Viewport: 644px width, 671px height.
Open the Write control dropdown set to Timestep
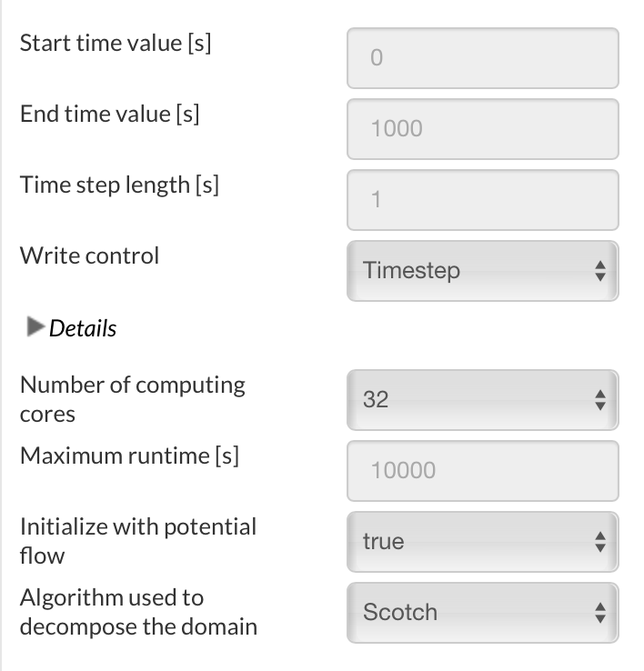pyautogui.click(x=482, y=270)
